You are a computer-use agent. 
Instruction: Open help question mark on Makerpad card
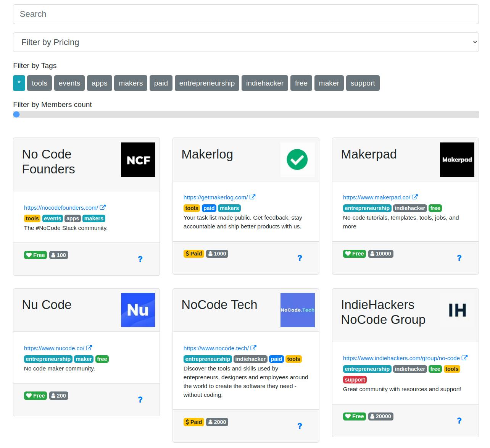click(x=459, y=258)
